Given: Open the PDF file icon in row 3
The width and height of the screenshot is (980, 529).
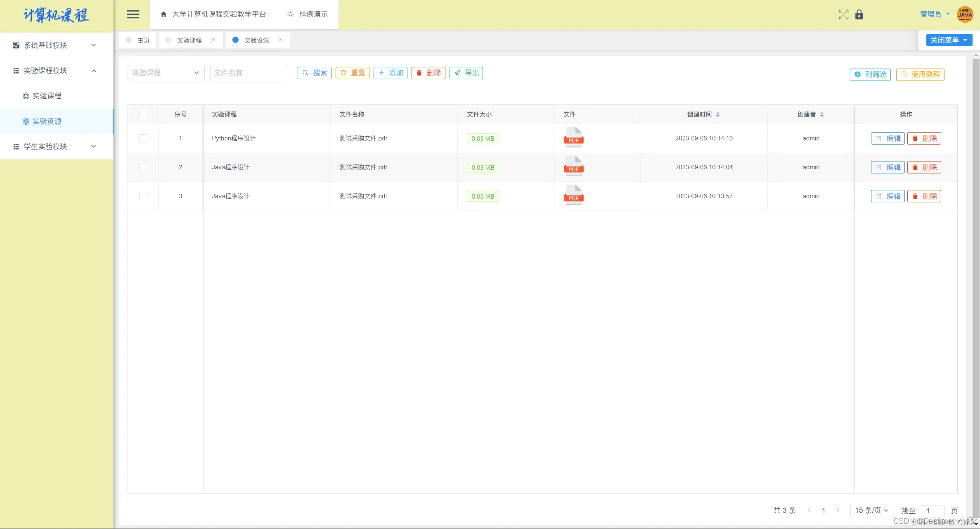Looking at the screenshot, I should click(x=573, y=195).
